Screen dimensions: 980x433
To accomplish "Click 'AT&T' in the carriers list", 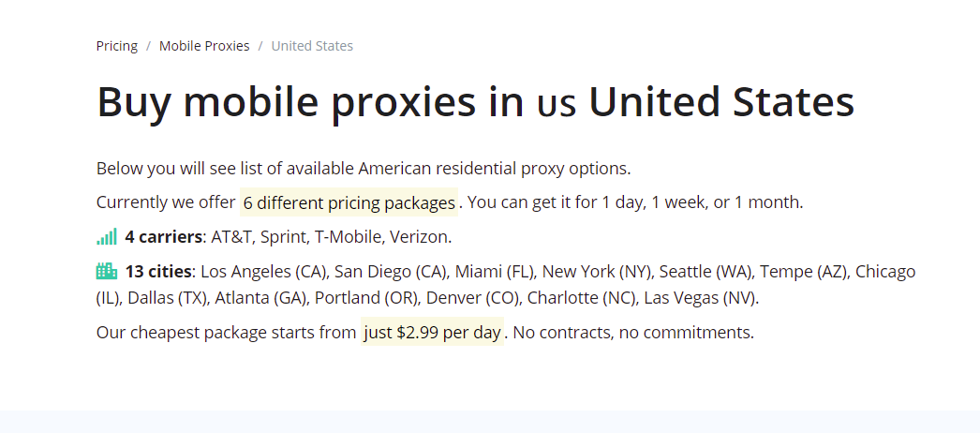I will 230,237.
